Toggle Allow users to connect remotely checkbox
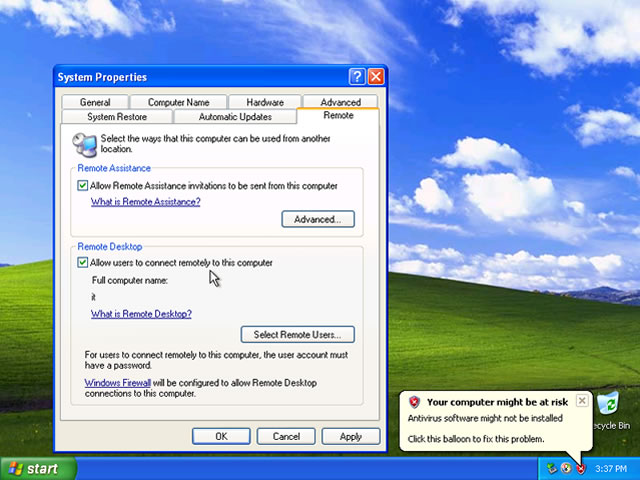Screen dimensions: 640x480 coord(82,262)
